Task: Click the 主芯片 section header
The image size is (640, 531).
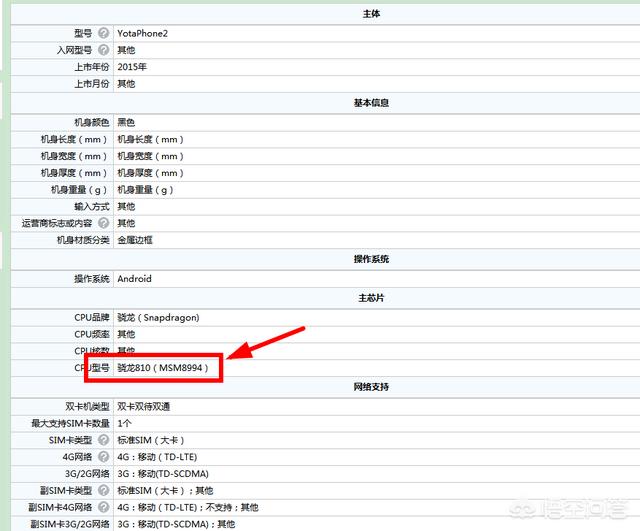Action: tap(370, 297)
